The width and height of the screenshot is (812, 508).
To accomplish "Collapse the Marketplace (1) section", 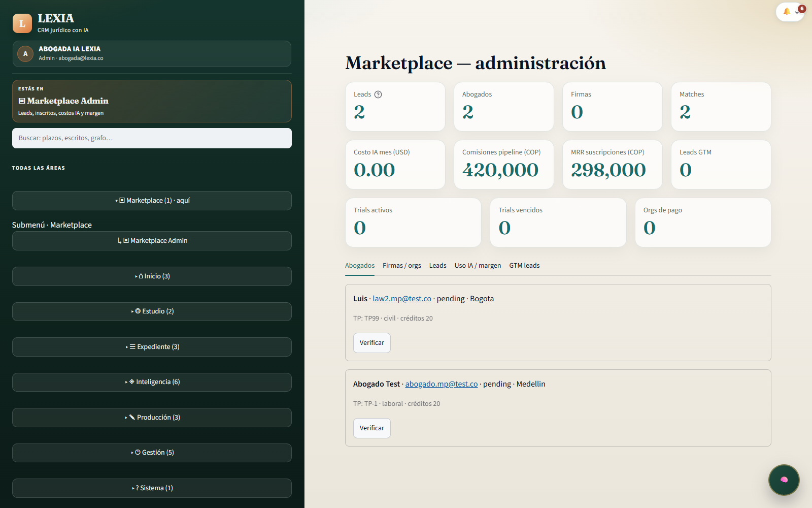I will (x=152, y=201).
